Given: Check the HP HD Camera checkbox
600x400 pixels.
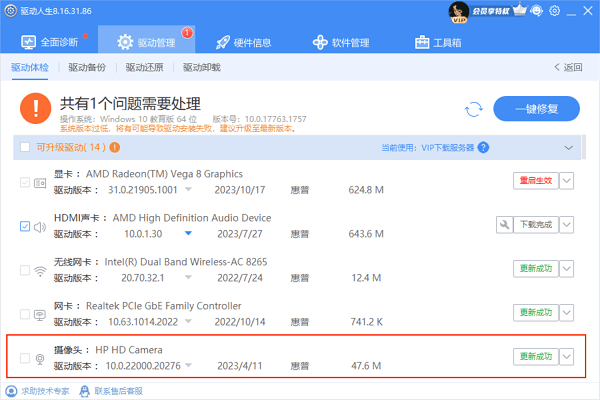Looking at the screenshot, I should (x=25, y=358).
